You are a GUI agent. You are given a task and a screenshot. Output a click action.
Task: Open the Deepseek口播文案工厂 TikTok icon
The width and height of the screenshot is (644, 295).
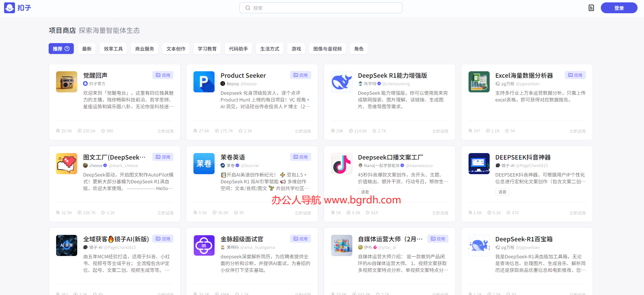(342, 164)
